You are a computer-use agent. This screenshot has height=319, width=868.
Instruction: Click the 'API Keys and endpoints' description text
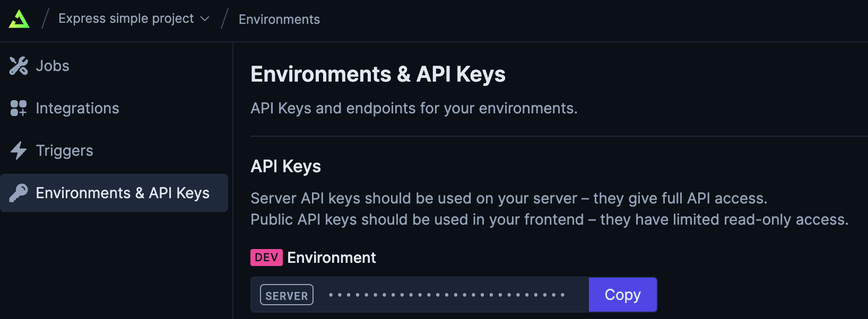[413, 108]
